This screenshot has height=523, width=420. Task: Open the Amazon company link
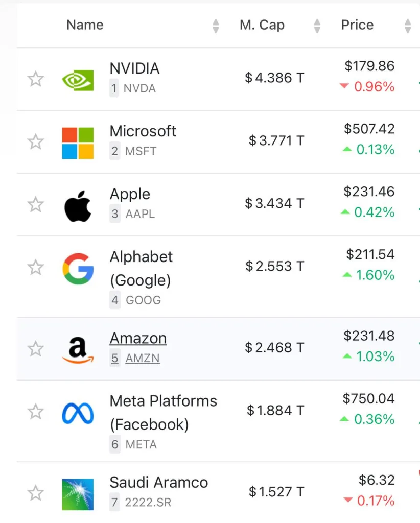(138, 338)
